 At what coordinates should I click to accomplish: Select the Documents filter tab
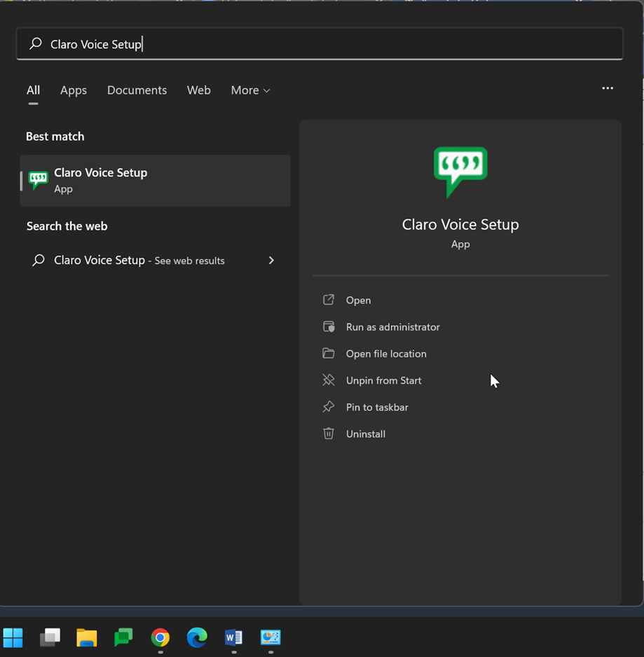(x=137, y=90)
